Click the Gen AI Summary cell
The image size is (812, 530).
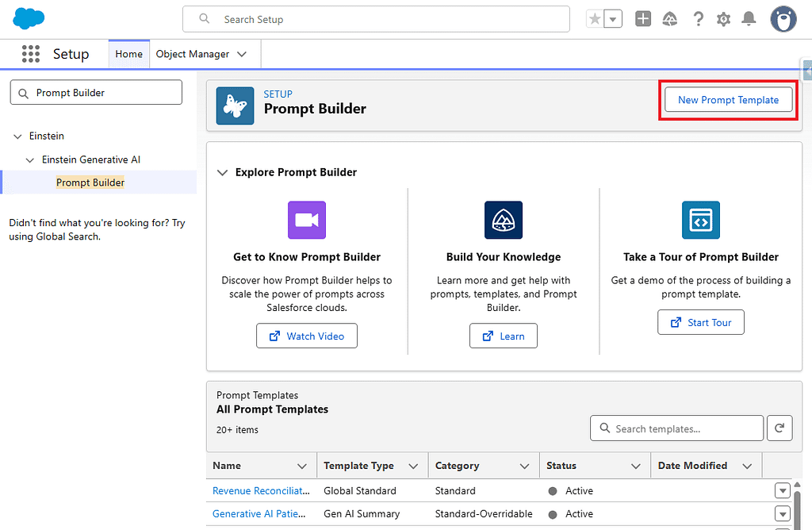(362, 514)
